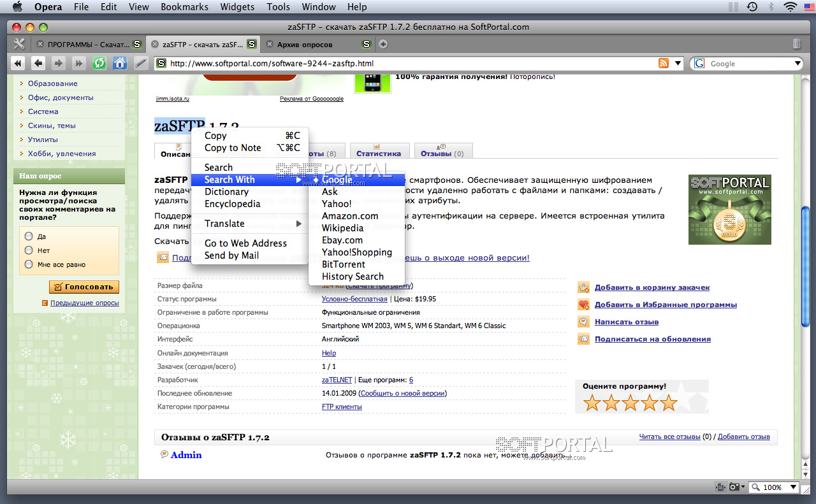Open the Wi-Fi status menu
Screen dimensions: 816x504
click(x=790, y=7)
